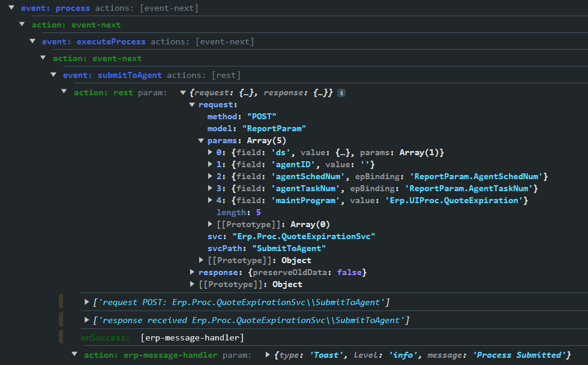588x365 pixels.
Task: Collapse the top-level event: process group
Action: click(11, 8)
